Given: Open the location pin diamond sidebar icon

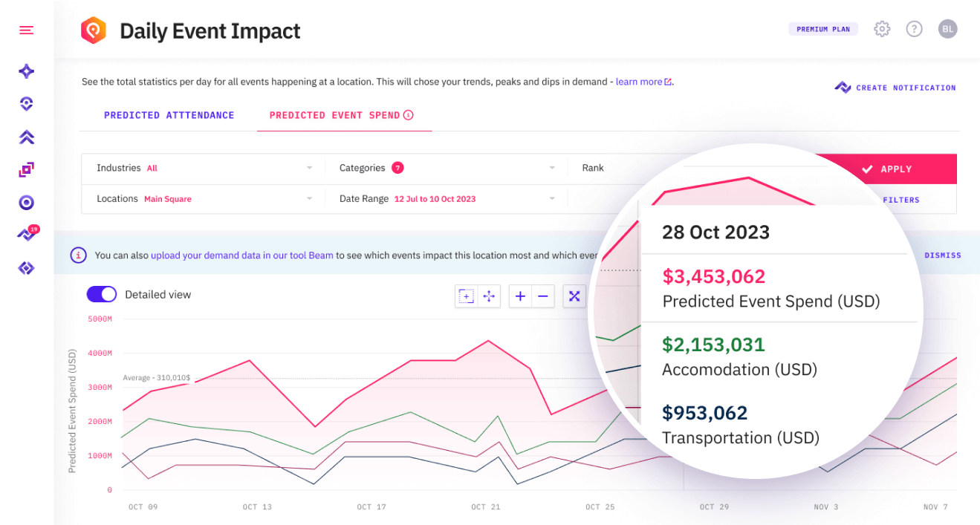Looking at the screenshot, I should tap(26, 104).
